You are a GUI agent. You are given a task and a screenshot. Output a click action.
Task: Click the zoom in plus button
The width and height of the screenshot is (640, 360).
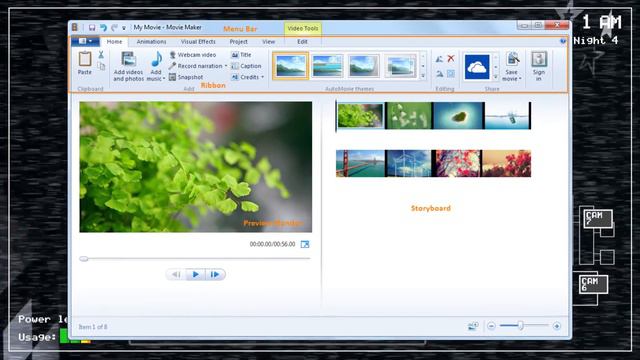click(556, 326)
